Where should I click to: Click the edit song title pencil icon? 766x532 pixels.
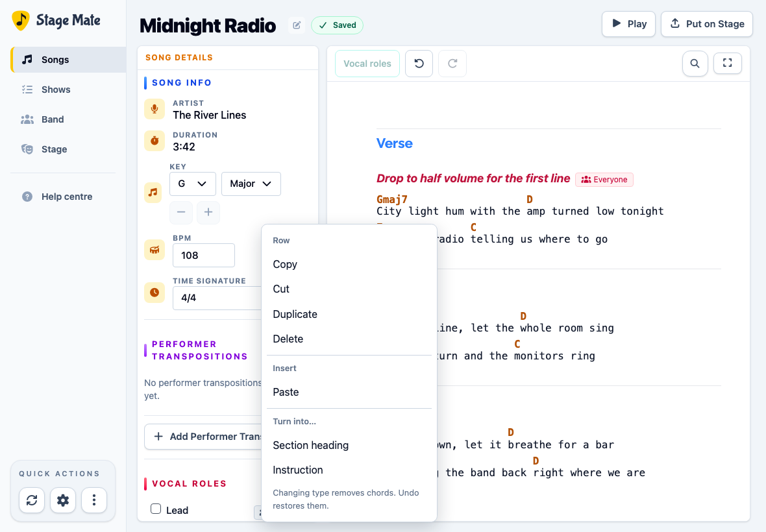coord(297,25)
